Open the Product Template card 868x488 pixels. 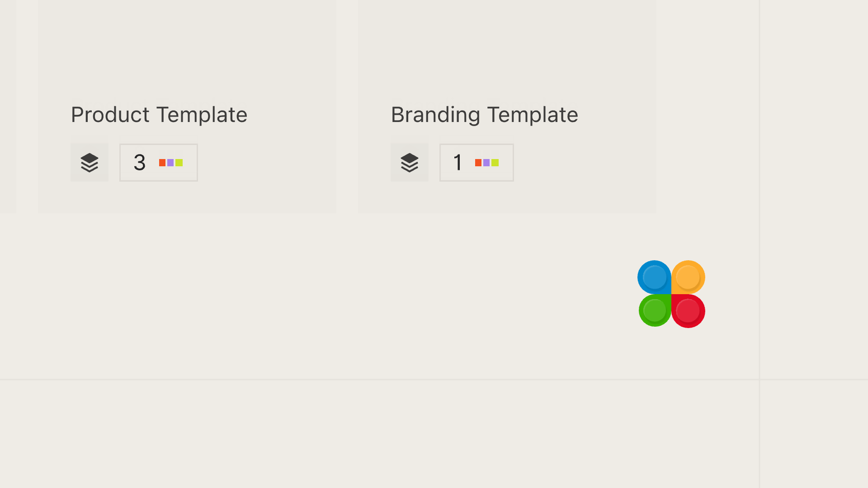tap(187, 106)
